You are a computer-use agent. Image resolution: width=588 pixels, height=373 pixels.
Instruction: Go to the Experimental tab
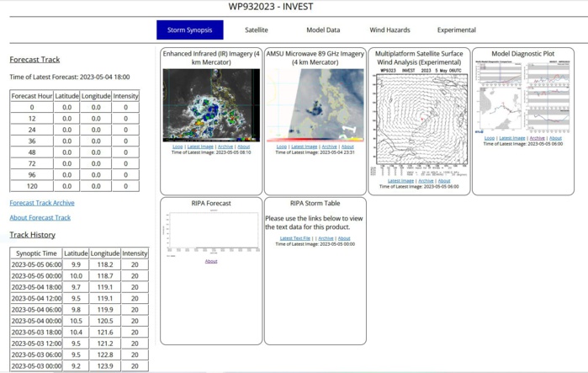[456, 30]
